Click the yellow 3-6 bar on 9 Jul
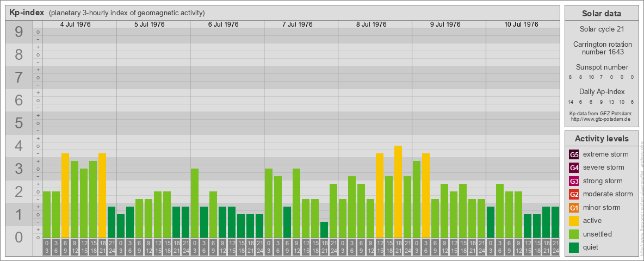 point(425,195)
